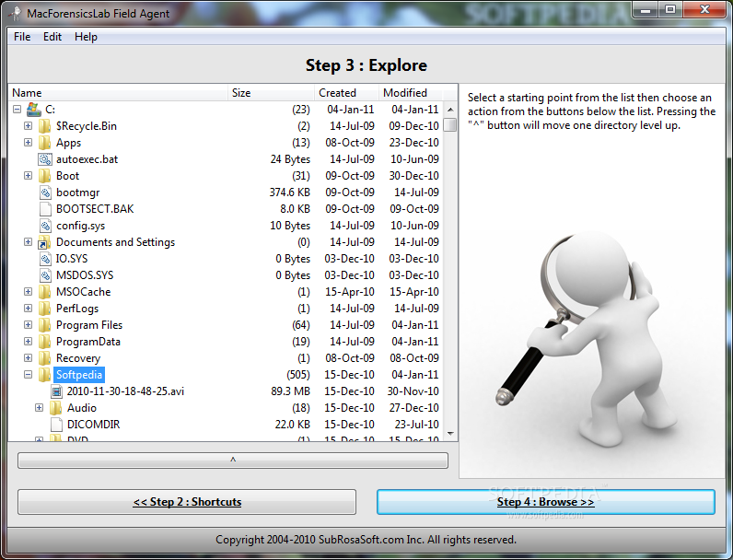Viewport: 733px width, 560px height.
Task: Click the scroll down arrow in file list
Action: click(x=450, y=434)
